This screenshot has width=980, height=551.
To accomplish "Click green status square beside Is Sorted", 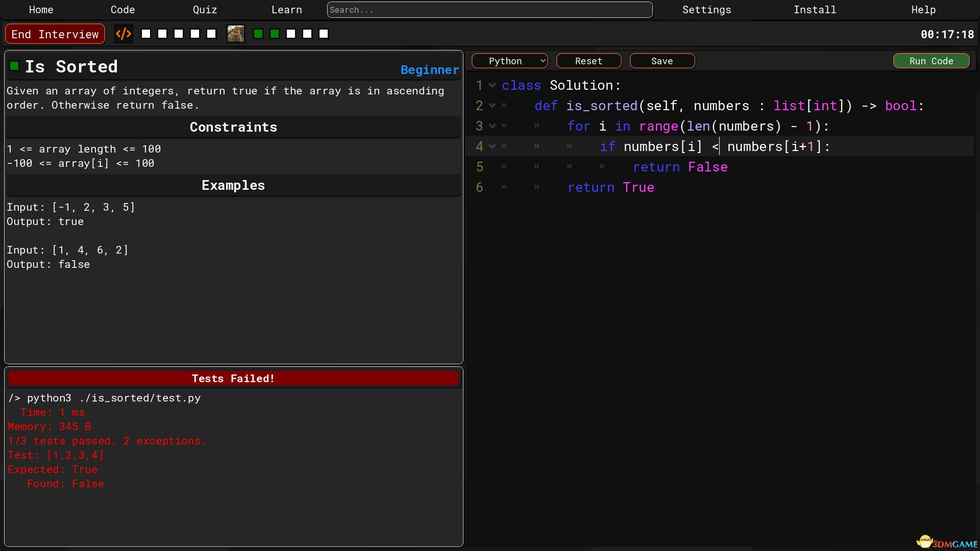I will click(x=14, y=66).
